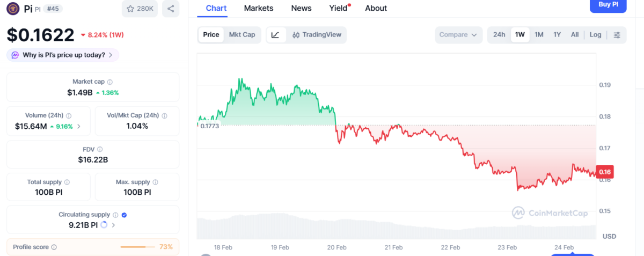Click the Buy PI button
The width and height of the screenshot is (644, 256).
coord(608,4)
